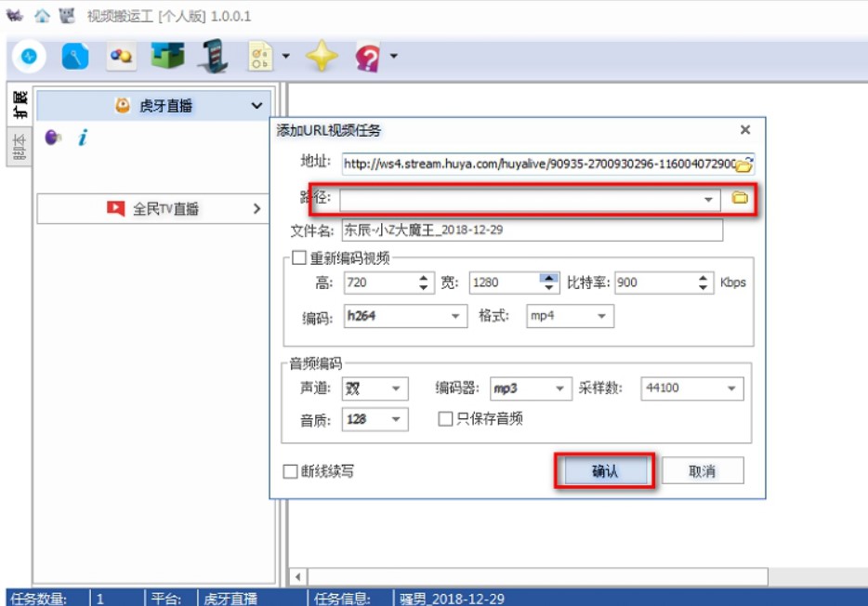Open the 音质 128 dropdown

(375, 419)
